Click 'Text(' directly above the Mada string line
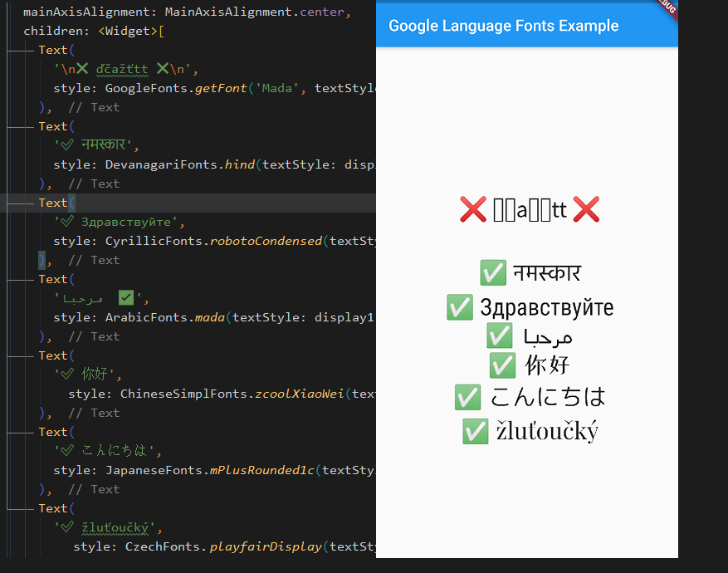The width and height of the screenshot is (728, 573). pos(56,50)
